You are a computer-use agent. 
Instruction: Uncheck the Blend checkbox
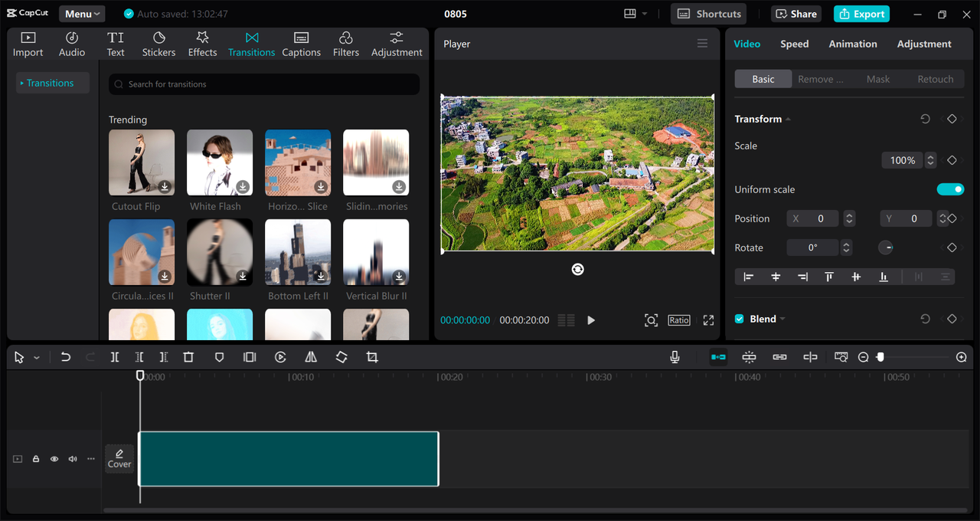click(x=740, y=319)
